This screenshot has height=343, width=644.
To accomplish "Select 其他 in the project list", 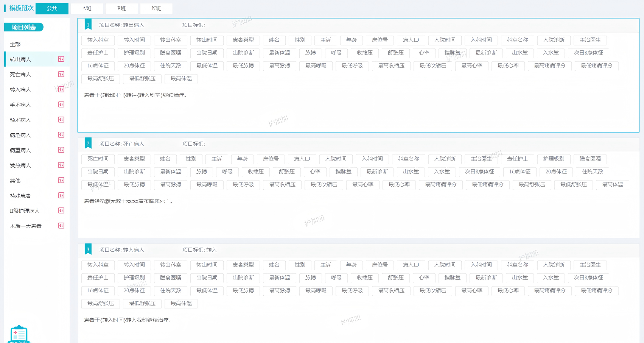I will (37, 181).
